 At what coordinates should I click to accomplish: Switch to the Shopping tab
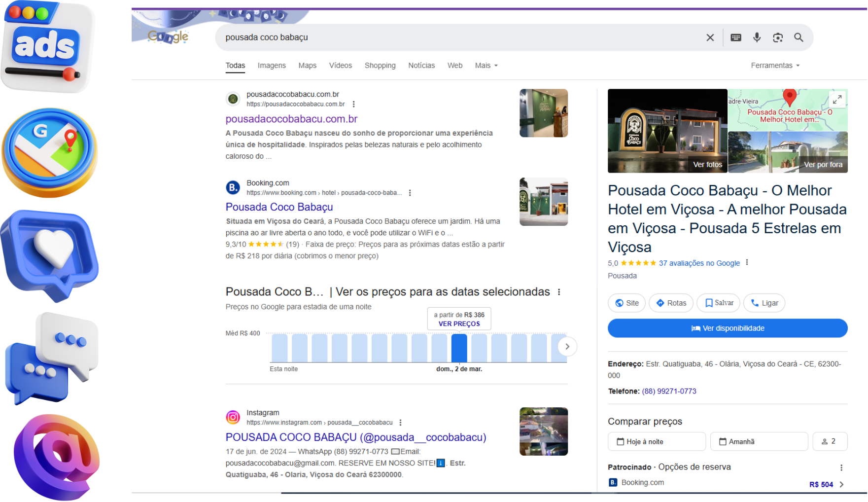coord(380,66)
